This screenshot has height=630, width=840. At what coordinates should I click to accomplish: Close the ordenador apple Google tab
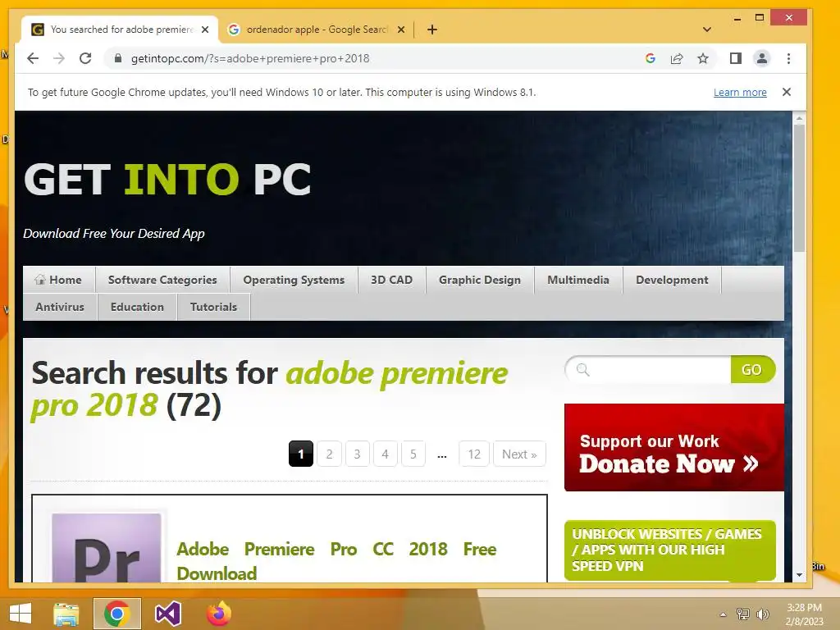click(400, 30)
